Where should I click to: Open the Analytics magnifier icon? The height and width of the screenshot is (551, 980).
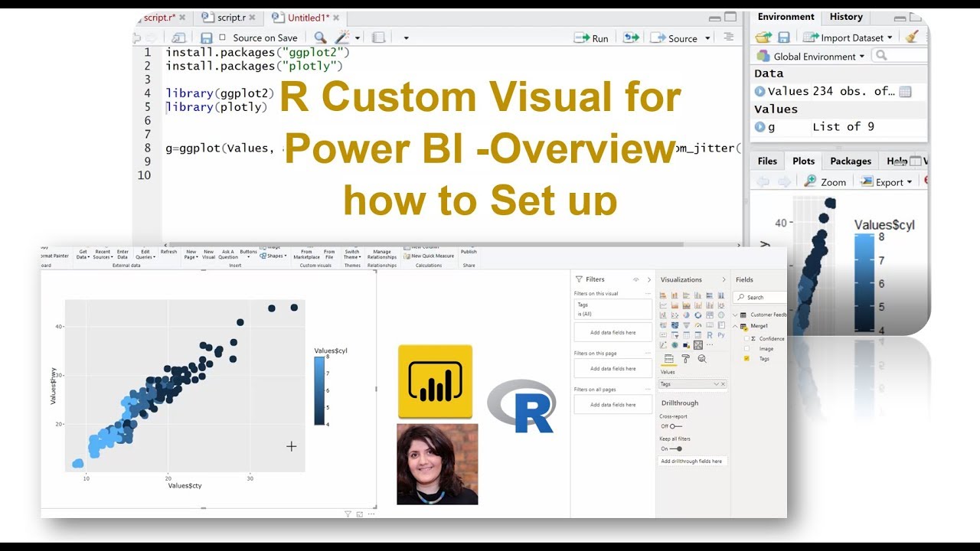point(702,358)
